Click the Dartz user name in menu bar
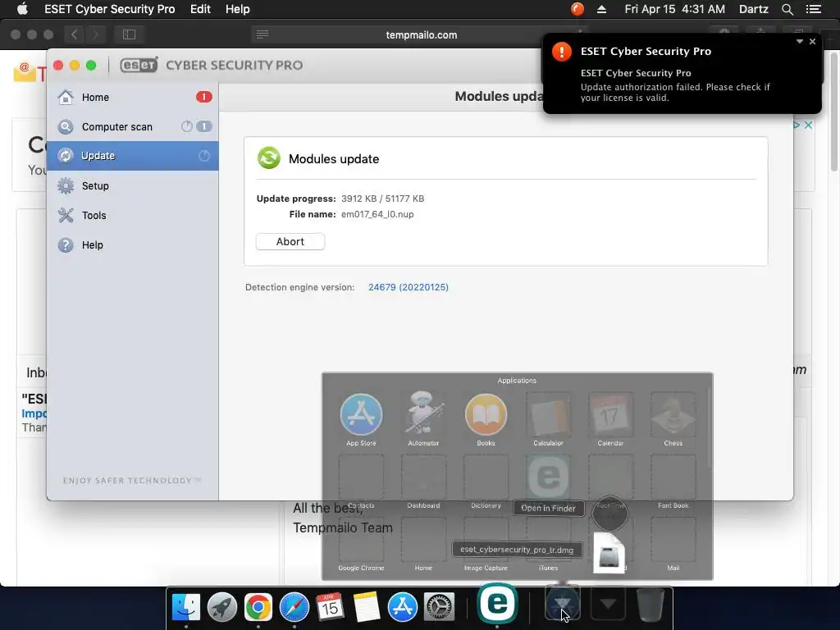The height and width of the screenshot is (630, 840). pyautogui.click(x=753, y=9)
